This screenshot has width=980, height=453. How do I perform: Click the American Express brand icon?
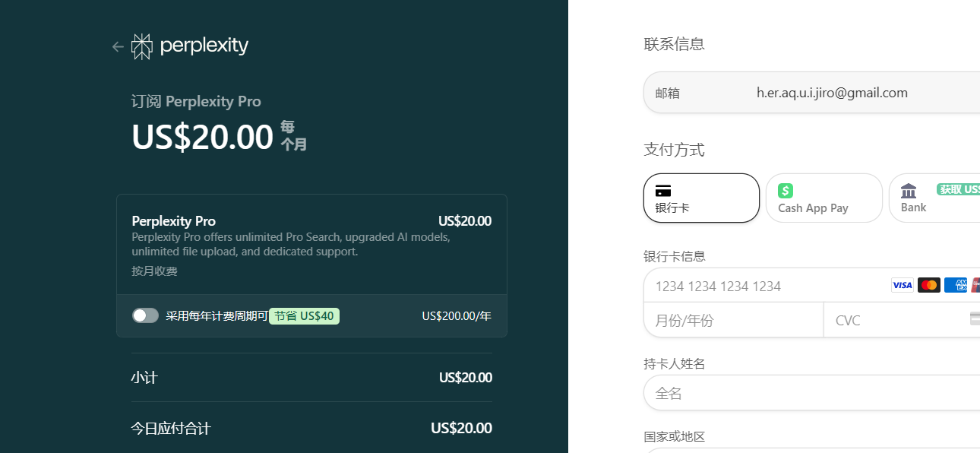pos(956,285)
